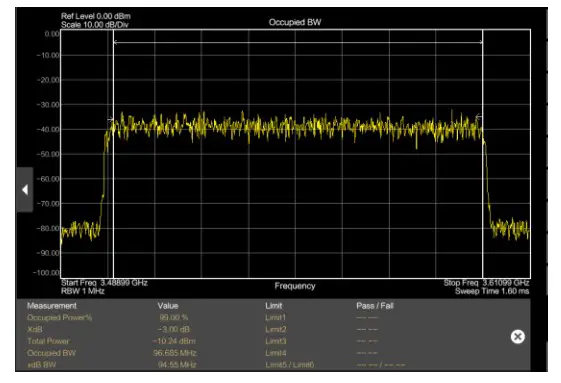The width and height of the screenshot is (561, 383).
Task: Select the 96.685 MHz value
Action: click(x=175, y=353)
